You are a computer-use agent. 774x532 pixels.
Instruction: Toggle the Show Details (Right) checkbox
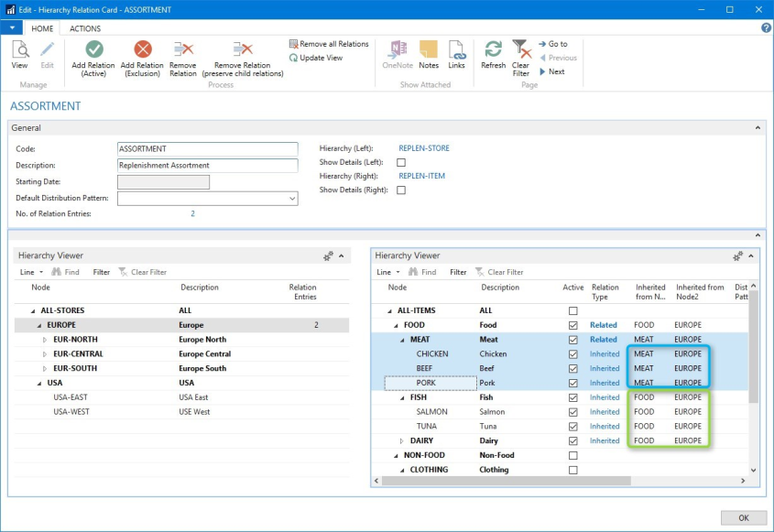coord(400,190)
